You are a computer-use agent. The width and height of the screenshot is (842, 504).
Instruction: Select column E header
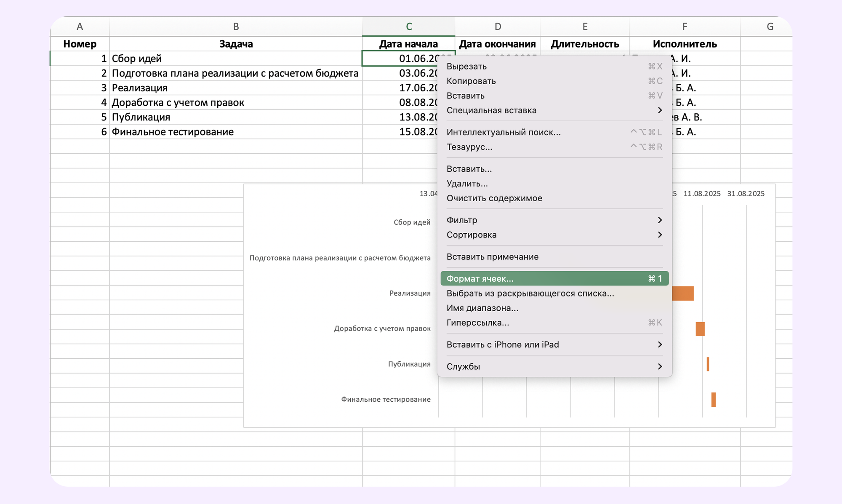[x=585, y=27]
